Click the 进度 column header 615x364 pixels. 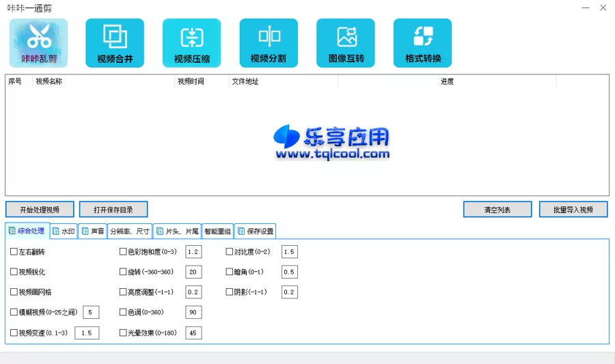447,81
